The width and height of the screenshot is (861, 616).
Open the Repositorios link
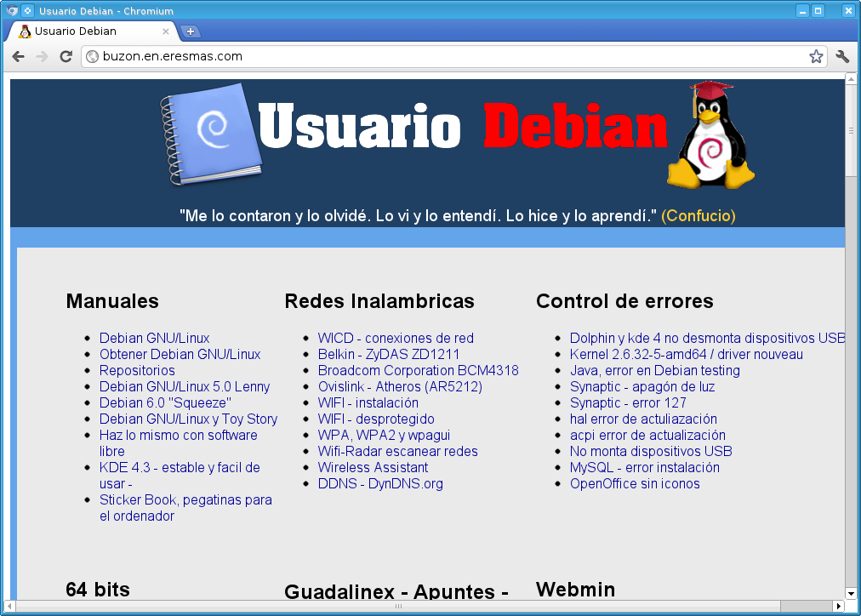click(x=137, y=371)
